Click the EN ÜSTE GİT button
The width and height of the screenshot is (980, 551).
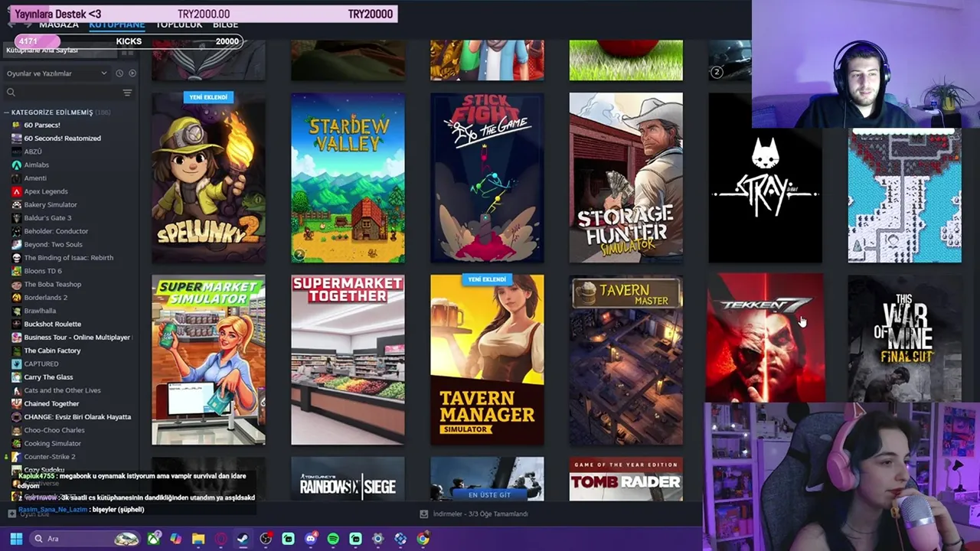click(x=488, y=495)
